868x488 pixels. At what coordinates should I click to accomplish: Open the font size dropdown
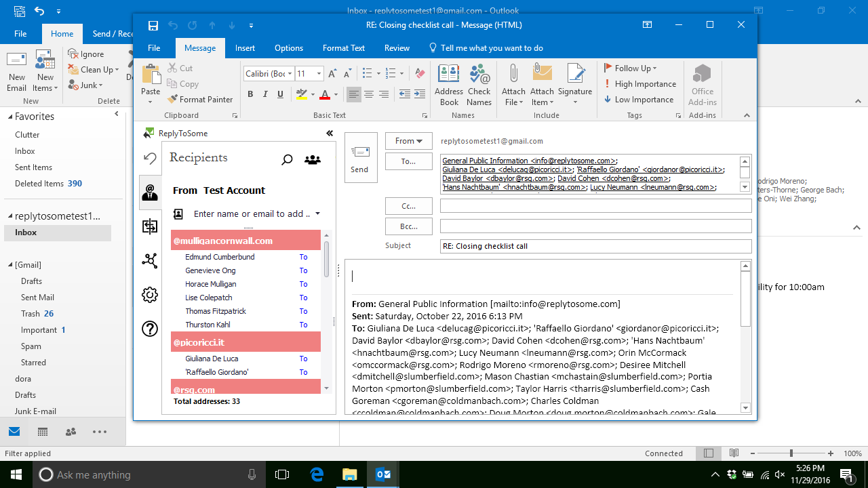(319, 73)
